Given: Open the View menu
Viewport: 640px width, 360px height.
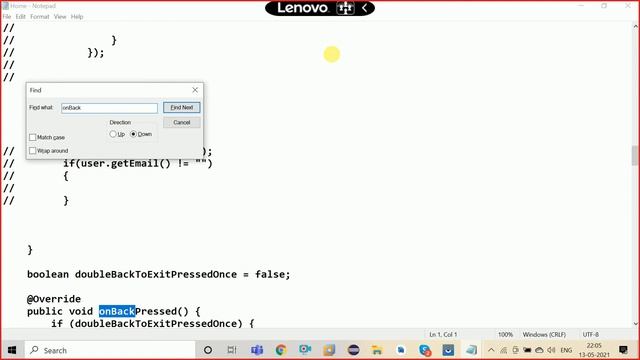Looking at the screenshot, I should click(60, 17).
